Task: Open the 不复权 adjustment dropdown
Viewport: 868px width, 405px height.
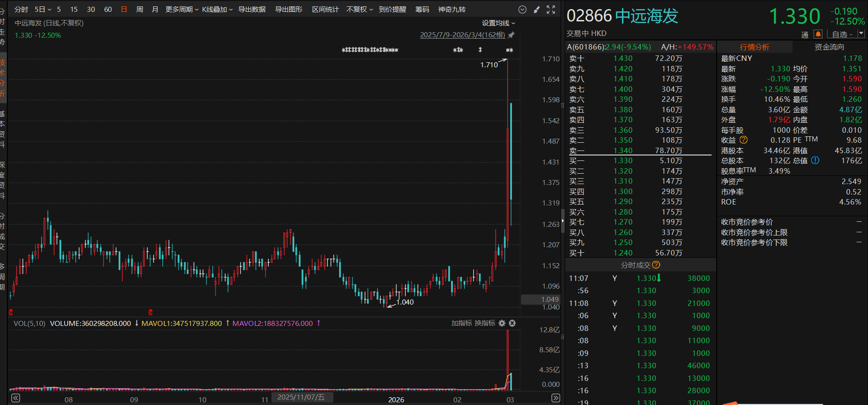Action: (360, 10)
